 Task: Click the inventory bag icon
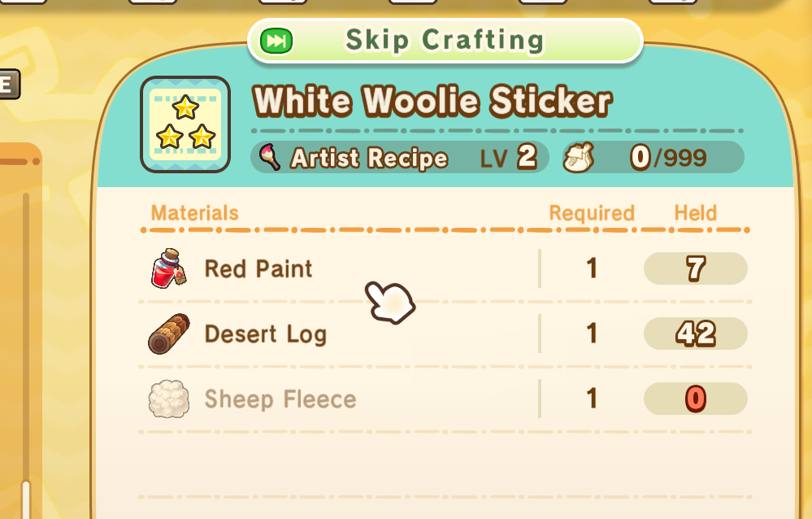click(579, 158)
